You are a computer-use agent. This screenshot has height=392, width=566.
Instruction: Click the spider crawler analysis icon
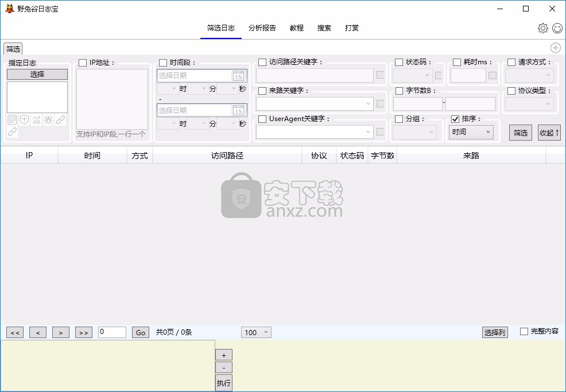tap(48, 119)
